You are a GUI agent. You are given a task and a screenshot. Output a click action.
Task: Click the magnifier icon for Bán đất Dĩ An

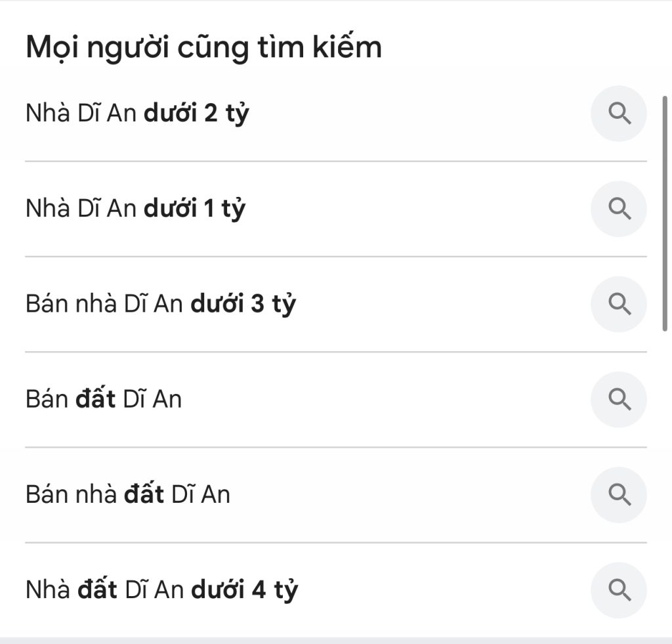(619, 399)
